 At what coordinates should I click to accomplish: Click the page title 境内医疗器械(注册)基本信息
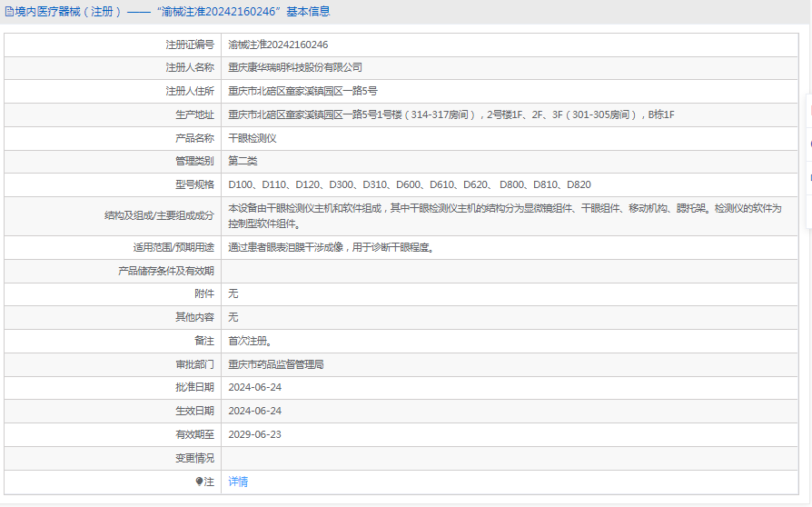coord(173,12)
